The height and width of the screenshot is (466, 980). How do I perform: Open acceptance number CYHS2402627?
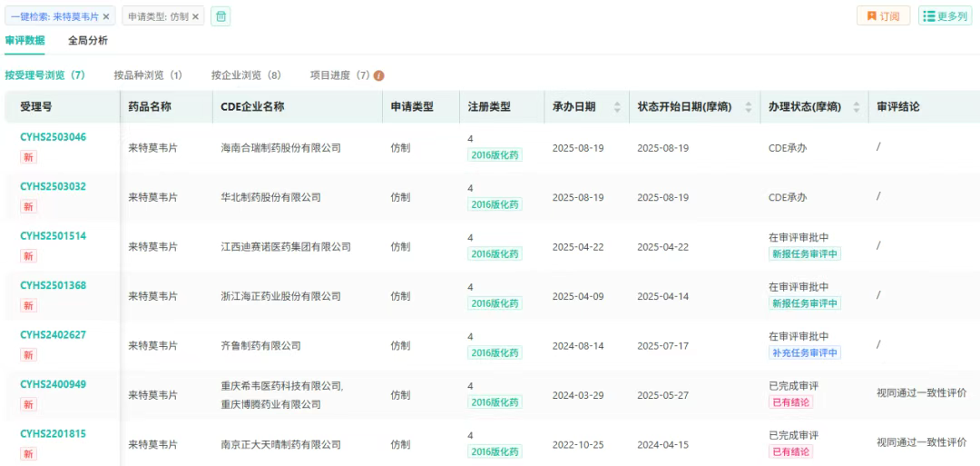(x=54, y=335)
